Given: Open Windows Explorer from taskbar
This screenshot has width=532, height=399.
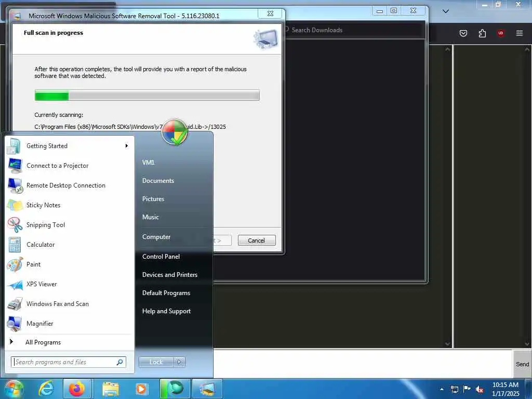Looking at the screenshot, I should click(111, 389).
